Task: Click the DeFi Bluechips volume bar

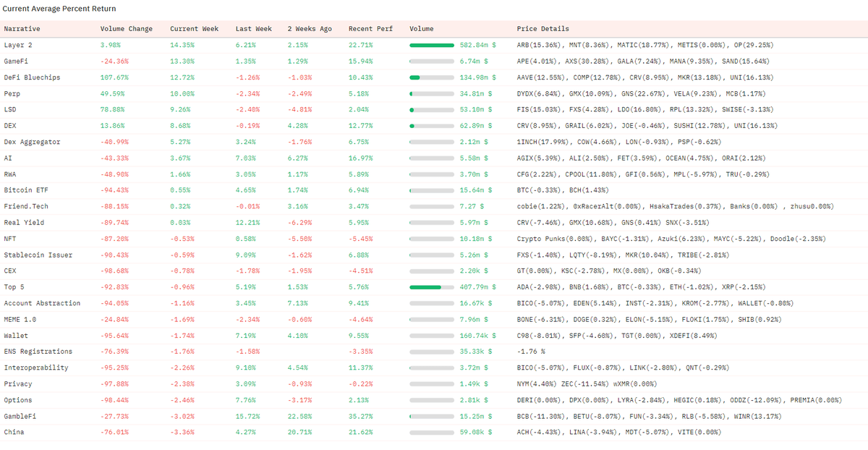Action: click(432, 77)
